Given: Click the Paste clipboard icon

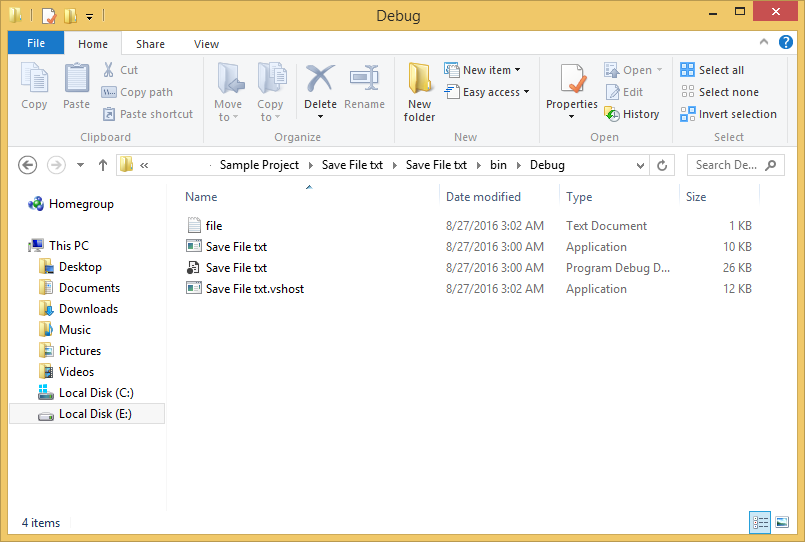Looking at the screenshot, I should [76, 78].
